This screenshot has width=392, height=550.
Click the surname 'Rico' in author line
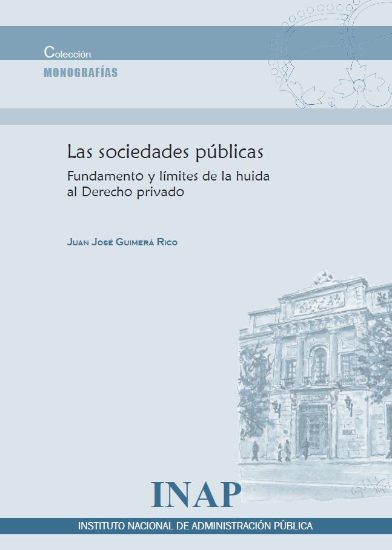166,242
